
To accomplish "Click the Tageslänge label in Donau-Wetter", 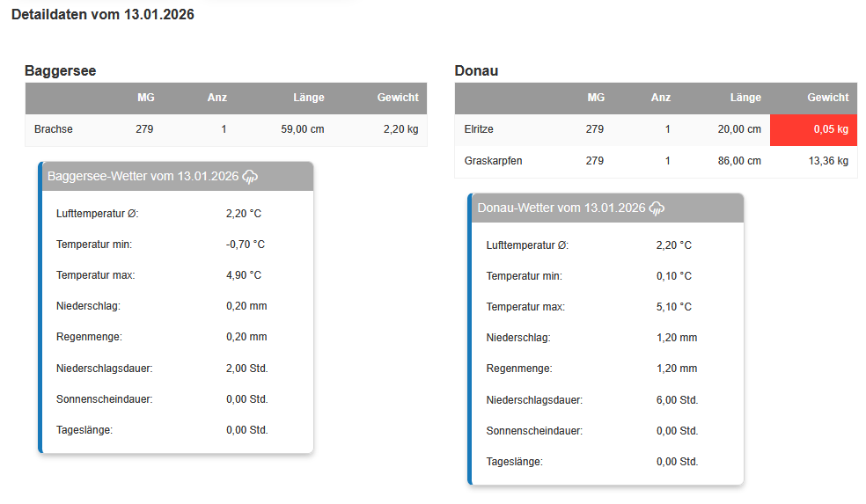I will [x=514, y=462].
